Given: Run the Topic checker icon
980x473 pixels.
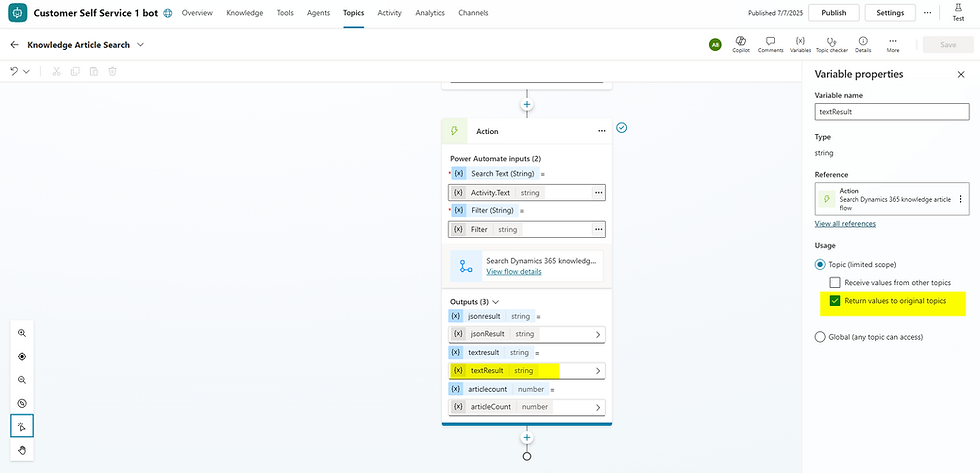Looking at the screenshot, I should [x=831, y=44].
